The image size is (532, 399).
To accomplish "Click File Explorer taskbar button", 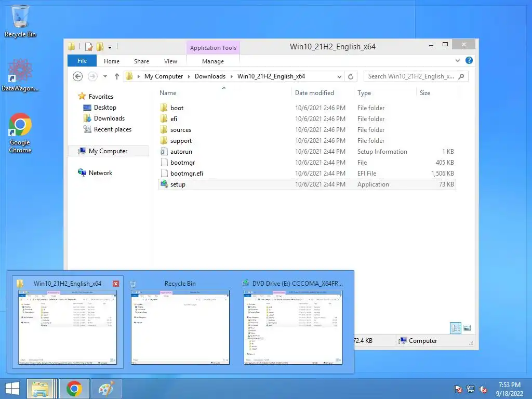I will pyautogui.click(x=40, y=389).
